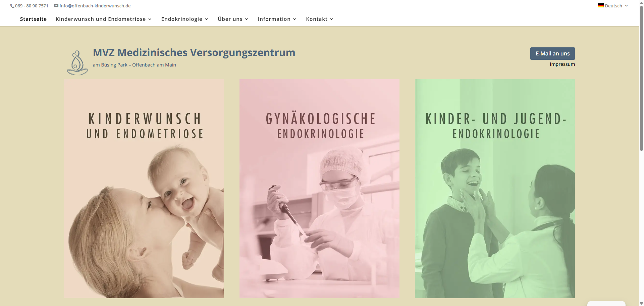The height and width of the screenshot is (306, 644).
Task: Call the 069 - 80 90 7571 number
Action: pos(32,6)
